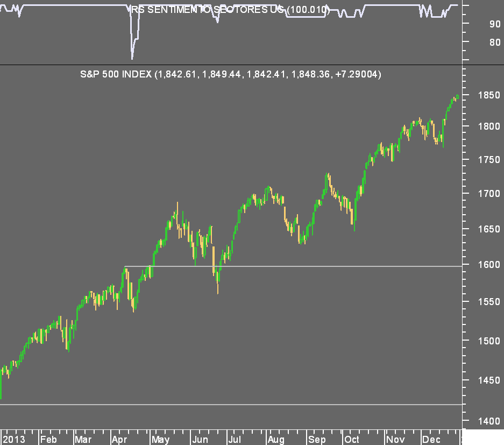Viewport: 504px width, 445px height.
Task: Click the 1500 price axis label
Action: [489, 341]
